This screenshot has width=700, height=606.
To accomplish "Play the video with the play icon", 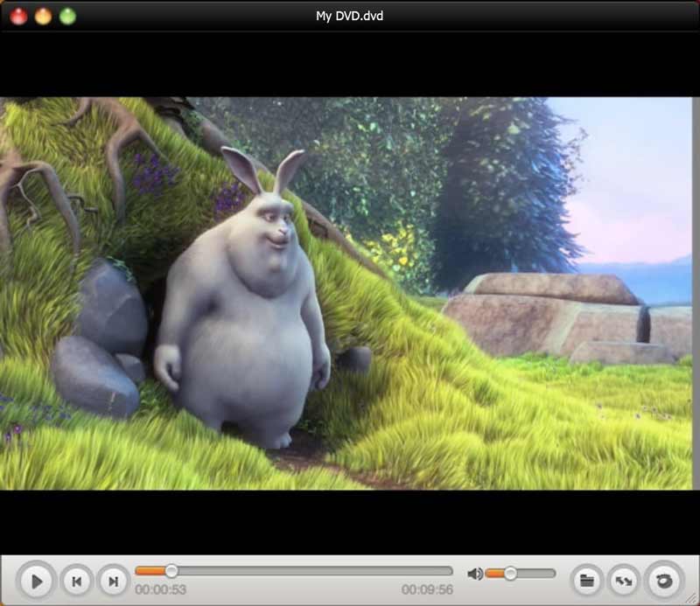I will click(x=35, y=579).
